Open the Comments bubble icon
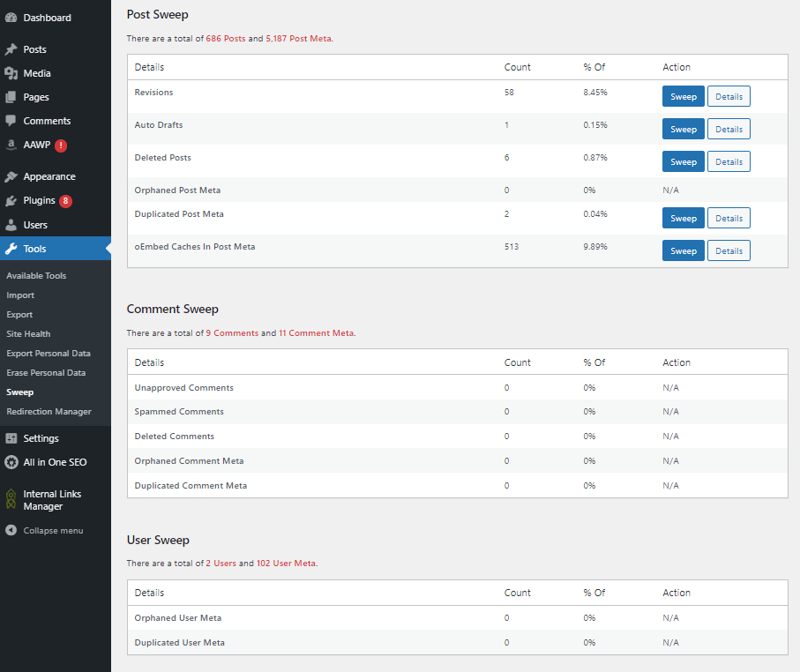The image size is (800, 672). (x=11, y=121)
